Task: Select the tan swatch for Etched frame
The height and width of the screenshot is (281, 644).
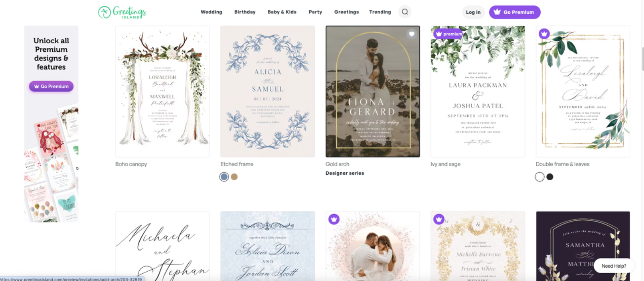Action: (x=234, y=177)
